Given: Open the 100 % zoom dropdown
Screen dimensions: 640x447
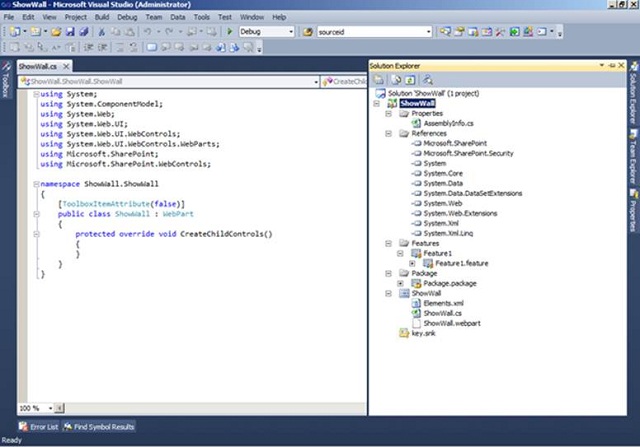Looking at the screenshot, I should click(50, 408).
